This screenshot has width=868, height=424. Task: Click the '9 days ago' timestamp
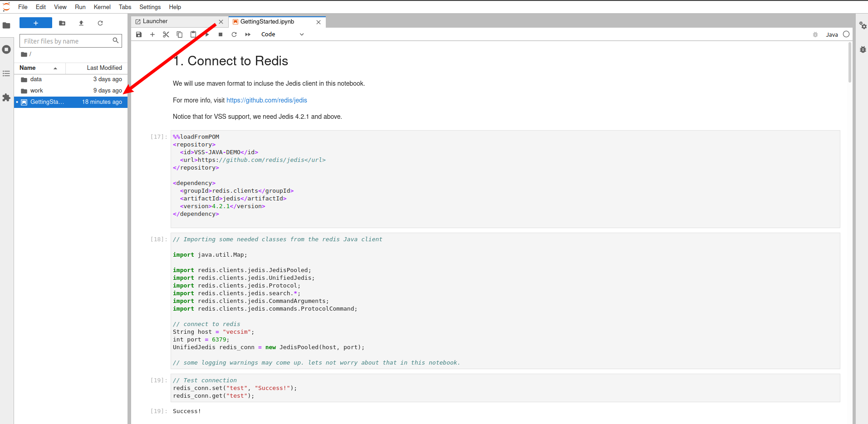pyautogui.click(x=108, y=91)
